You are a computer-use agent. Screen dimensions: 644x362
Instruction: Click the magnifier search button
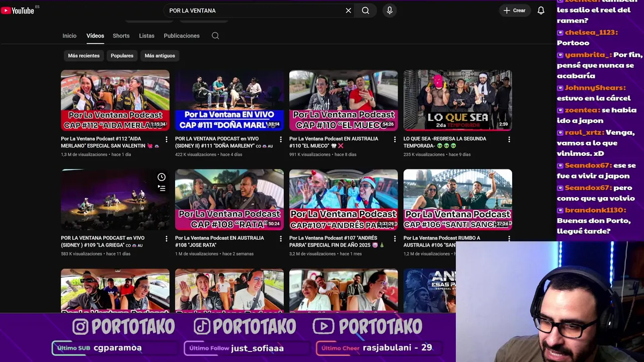tap(366, 11)
